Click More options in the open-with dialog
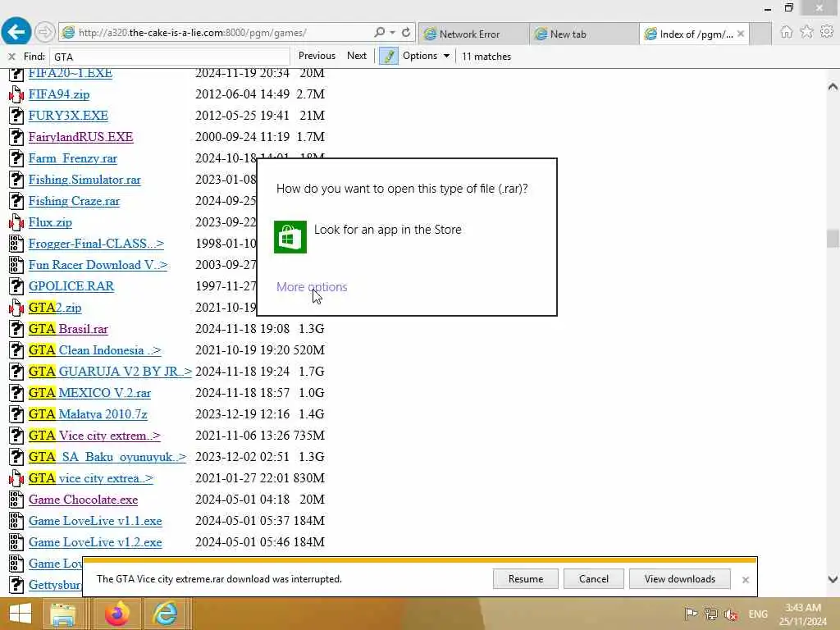This screenshot has height=630, width=840. click(x=312, y=287)
